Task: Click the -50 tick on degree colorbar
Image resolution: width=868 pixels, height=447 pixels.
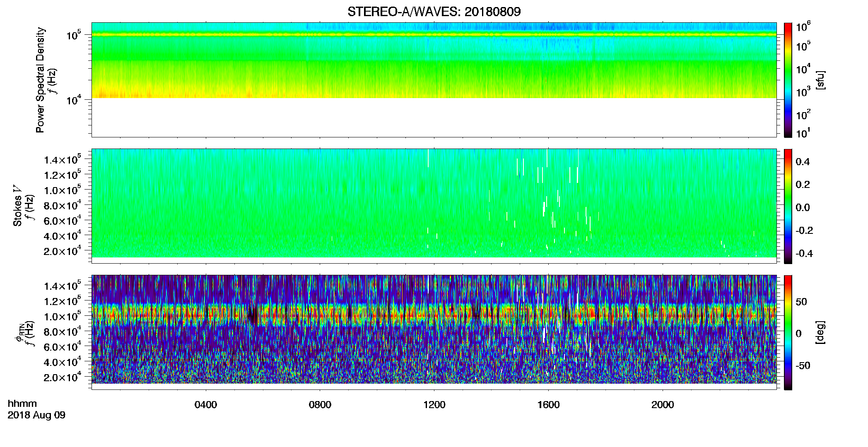Action: pyautogui.click(x=803, y=366)
